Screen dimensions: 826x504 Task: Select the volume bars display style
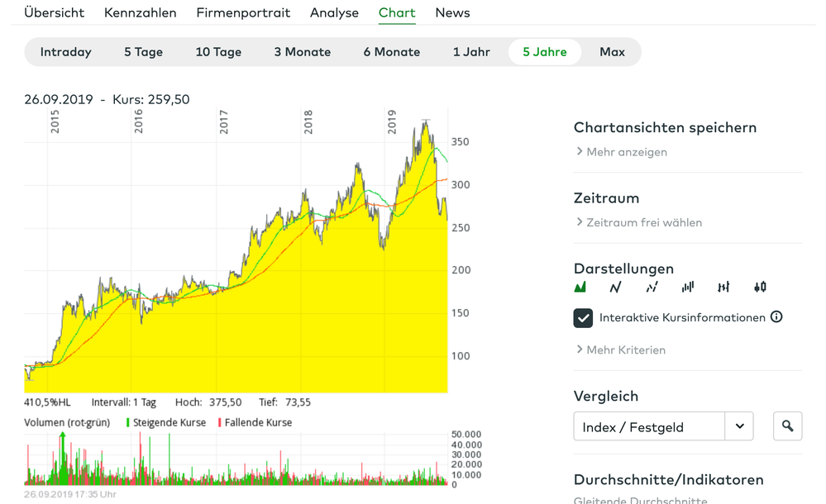coord(688,287)
